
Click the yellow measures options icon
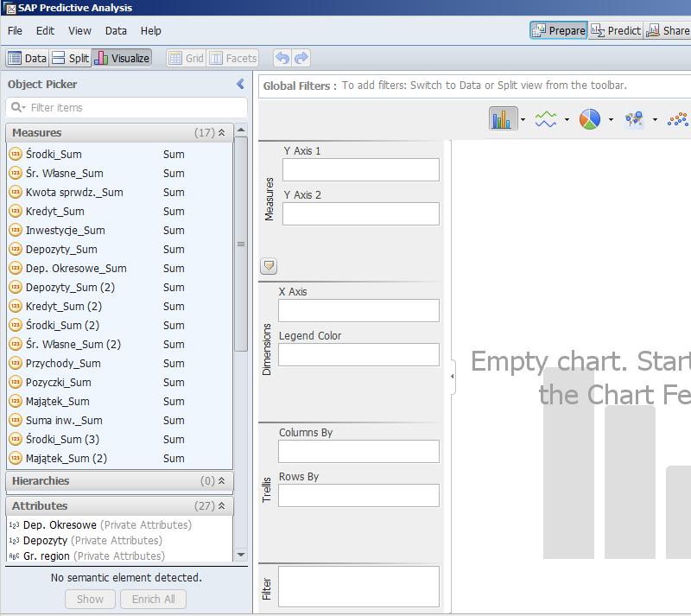[269, 266]
